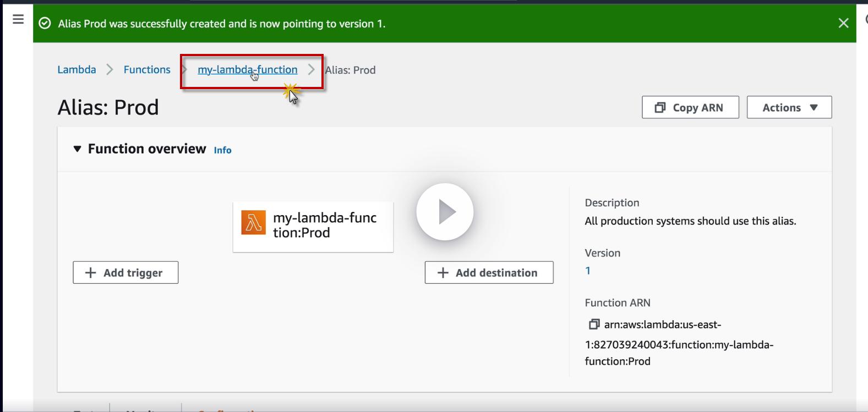Click the 'Alias: Prod' breadcrumb text
This screenshot has height=412, width=868.
[x=351, y=70]
